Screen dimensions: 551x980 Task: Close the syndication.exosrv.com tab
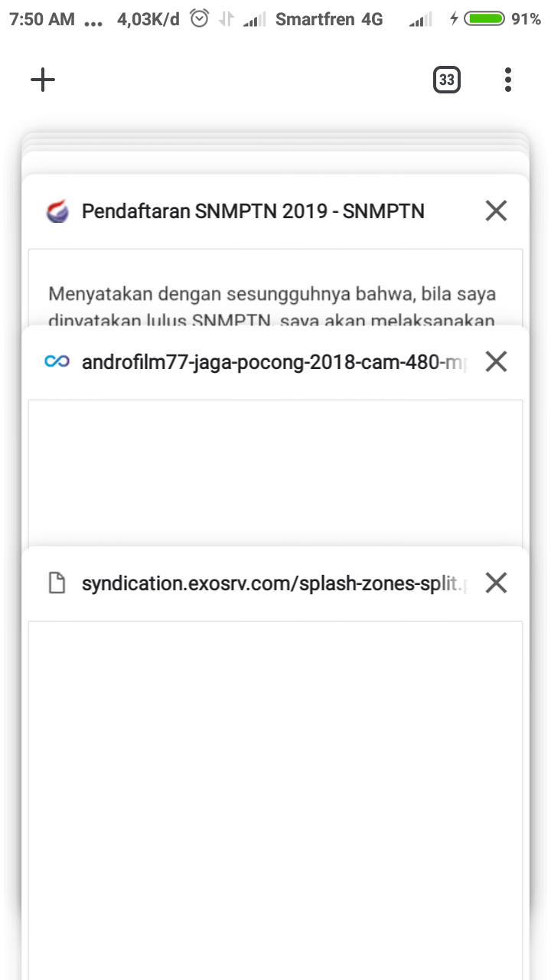click(497, 583)
